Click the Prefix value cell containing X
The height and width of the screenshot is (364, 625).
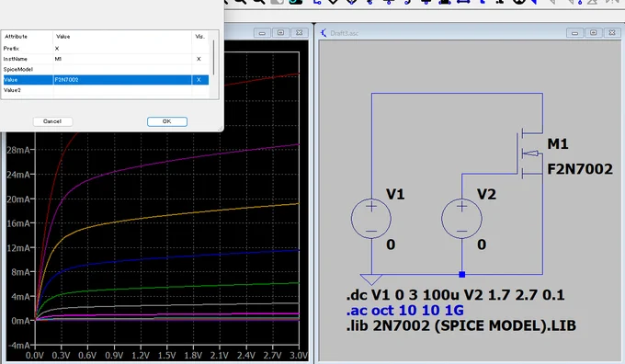coord(122,49)
